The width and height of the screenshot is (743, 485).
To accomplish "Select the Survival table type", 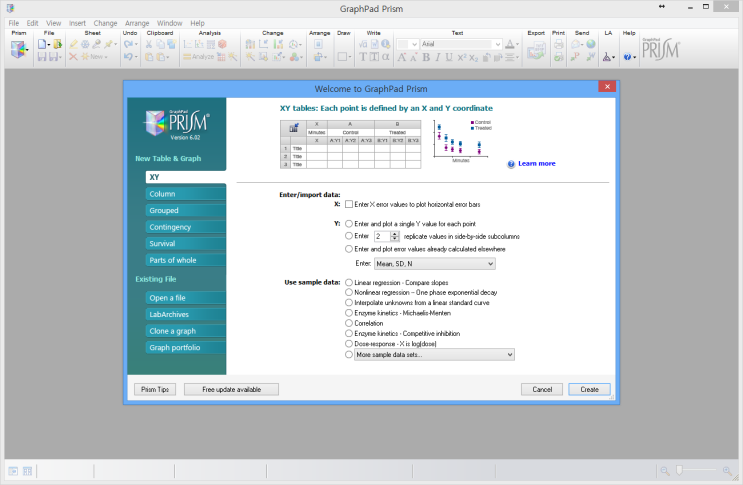I will [186, 243].
